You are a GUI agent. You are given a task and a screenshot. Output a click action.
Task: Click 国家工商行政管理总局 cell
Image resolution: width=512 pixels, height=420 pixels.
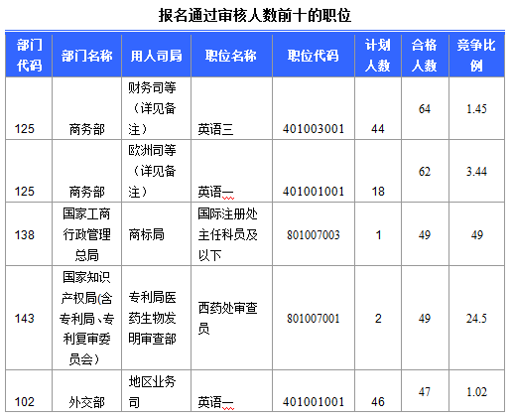tap(86, 234)
